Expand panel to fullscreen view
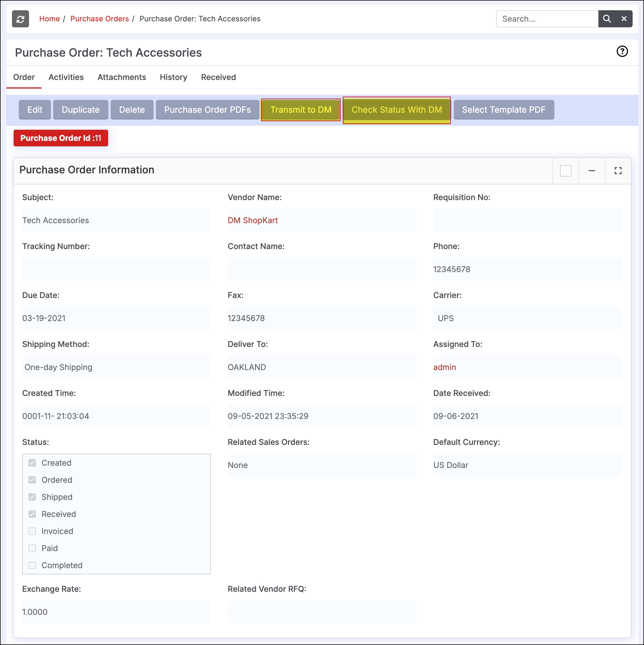The height and width of the screenshot is (645, 644). 618,171
